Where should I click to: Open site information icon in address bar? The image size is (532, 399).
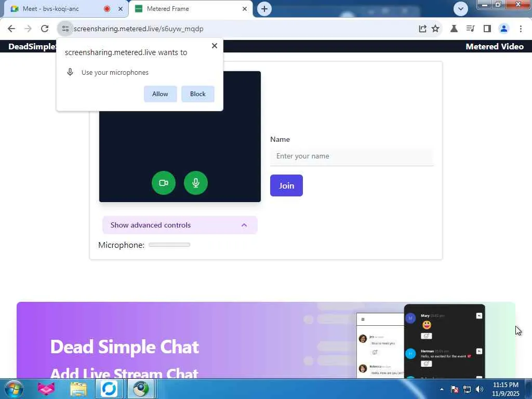click(65, 29)
